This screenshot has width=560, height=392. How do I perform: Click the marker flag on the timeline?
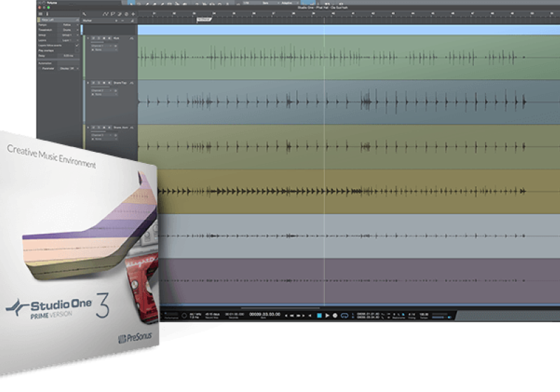point(204,20)
